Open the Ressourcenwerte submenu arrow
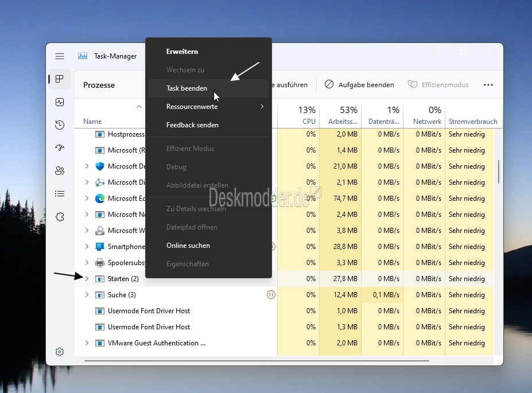Screen dimensions: 532x393 [262, 107]
